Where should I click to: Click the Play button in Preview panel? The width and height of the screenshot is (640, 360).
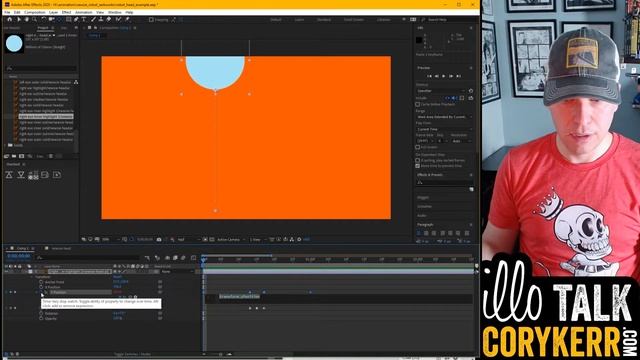(444, 76)
